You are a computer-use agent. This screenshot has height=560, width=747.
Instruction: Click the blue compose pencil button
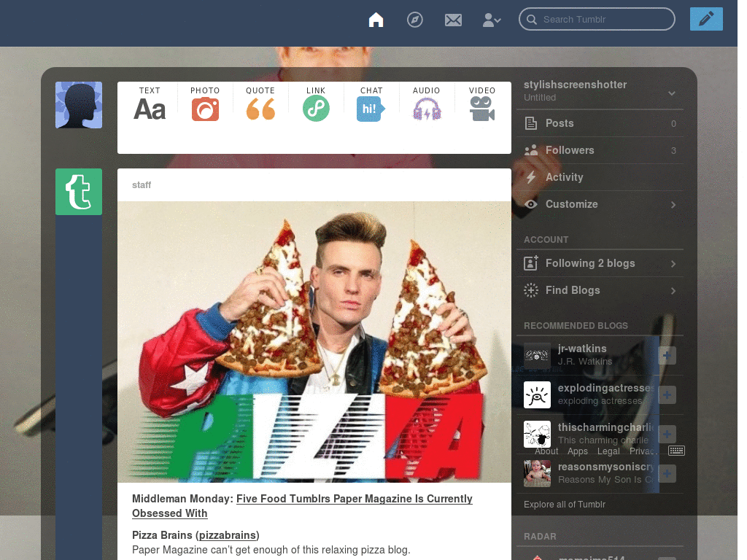coord(706,19)
